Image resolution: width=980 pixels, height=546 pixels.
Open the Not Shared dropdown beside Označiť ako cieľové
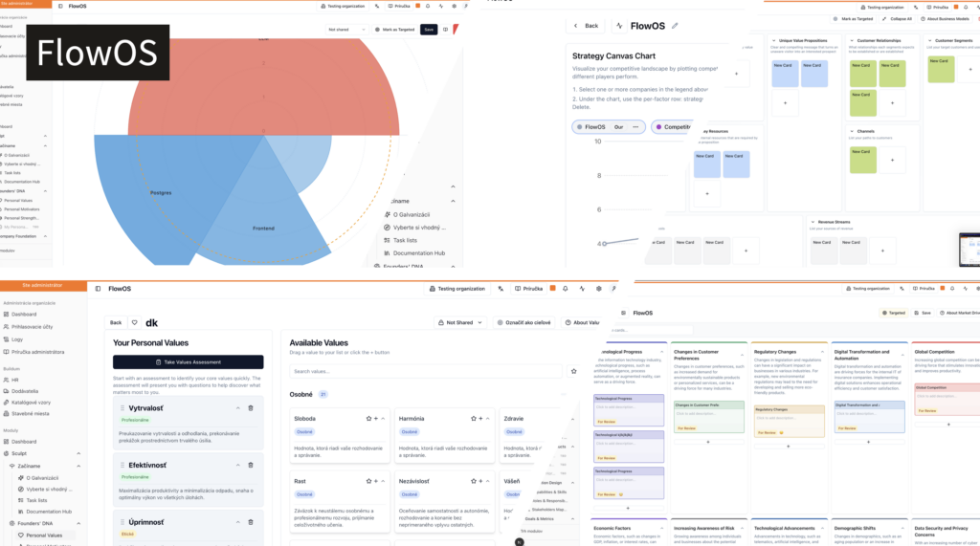(x=460, y=322)
